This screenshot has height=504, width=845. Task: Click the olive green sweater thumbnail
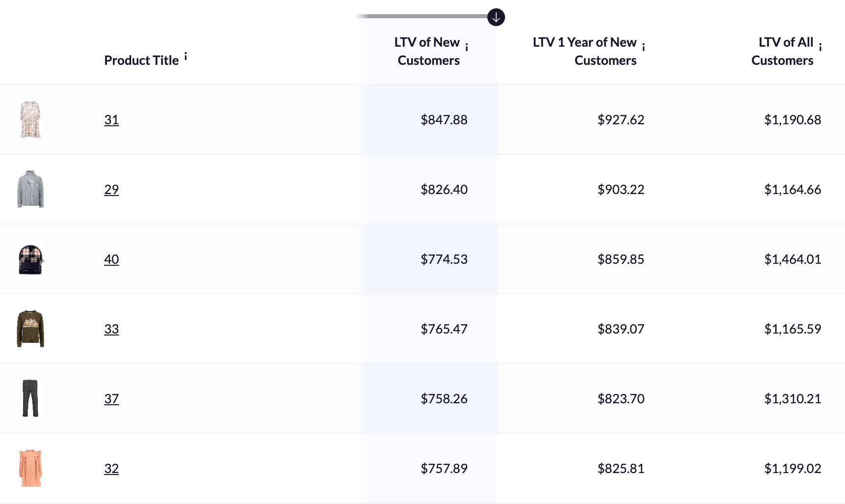[x=30, y=329]
